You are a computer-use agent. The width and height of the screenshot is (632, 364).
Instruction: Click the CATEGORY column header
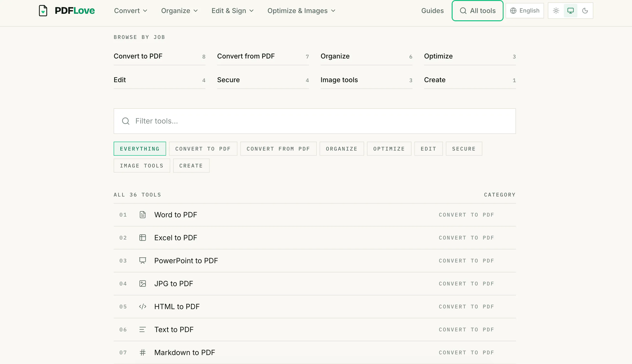tap(500, 195)
